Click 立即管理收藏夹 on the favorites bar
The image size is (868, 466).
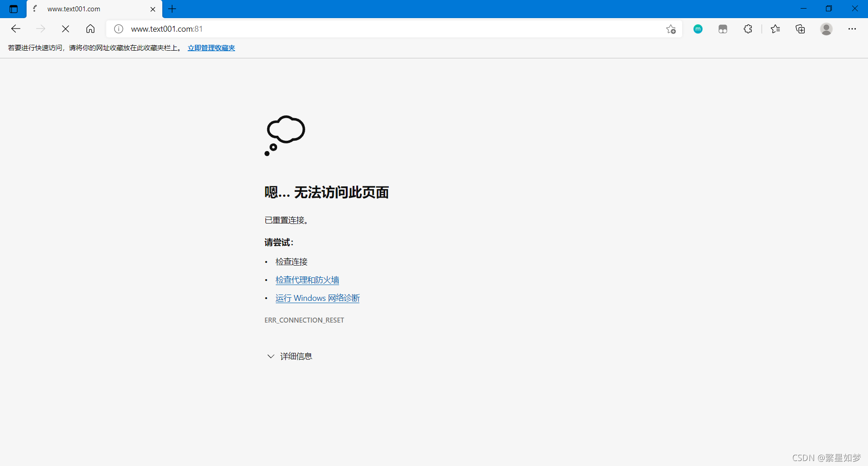211,48
